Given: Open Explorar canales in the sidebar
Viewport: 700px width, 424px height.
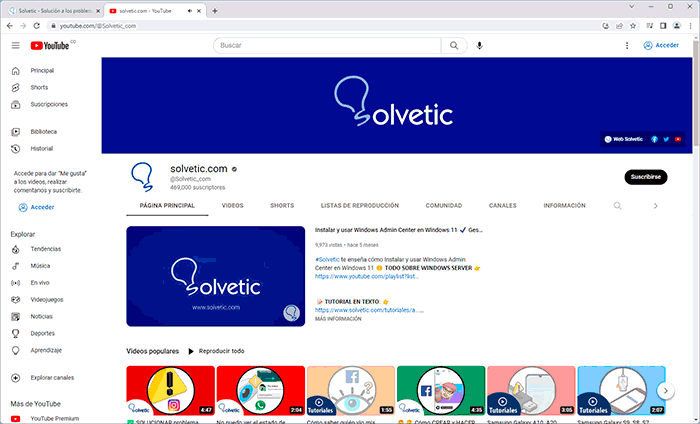Looking at the screenshot, I should click(x=50, y=378).
